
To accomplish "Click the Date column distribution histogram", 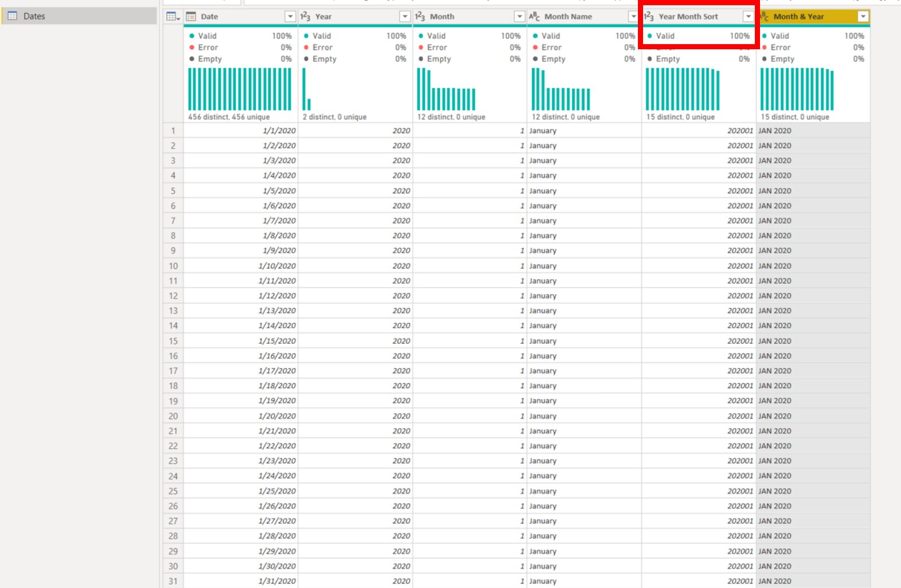I will (x=240, y=89).
